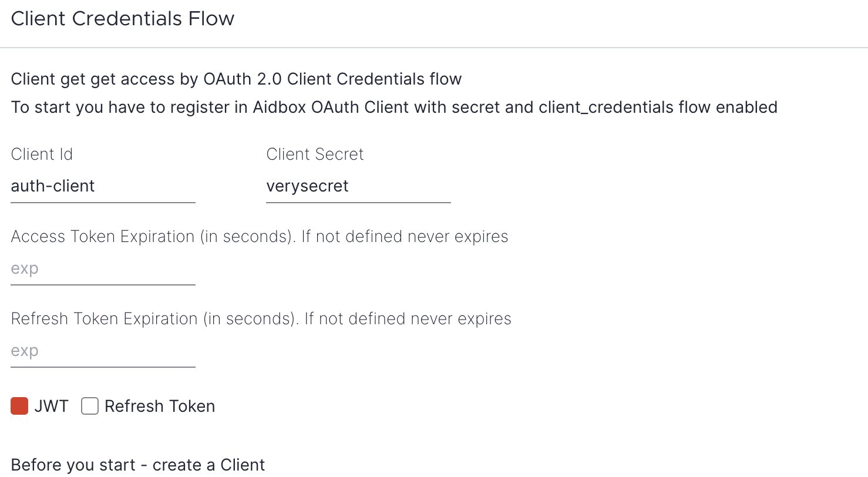Viewport: 868px width, 477px height.
Task: Click the Client Secret label
Action: tap(315, 154)
